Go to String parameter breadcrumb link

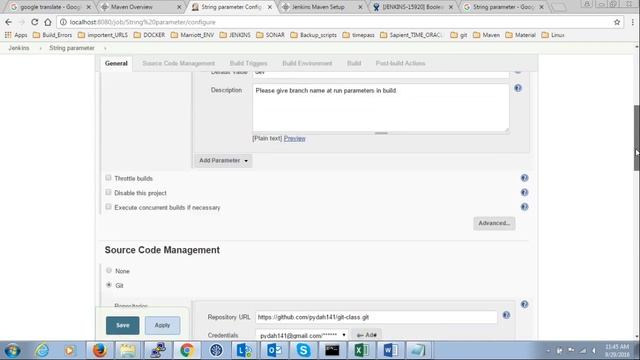72,48
